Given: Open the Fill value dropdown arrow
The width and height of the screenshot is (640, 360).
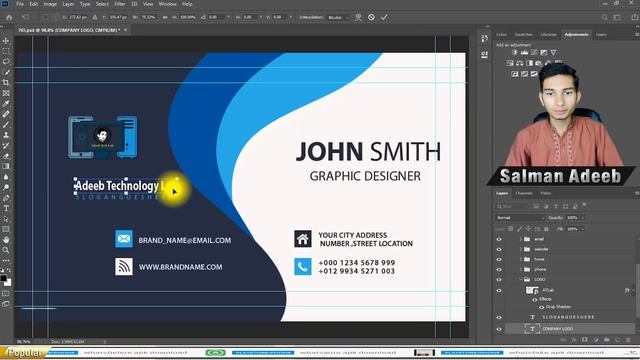Looking at the screenshot, I should coord(582,229).
